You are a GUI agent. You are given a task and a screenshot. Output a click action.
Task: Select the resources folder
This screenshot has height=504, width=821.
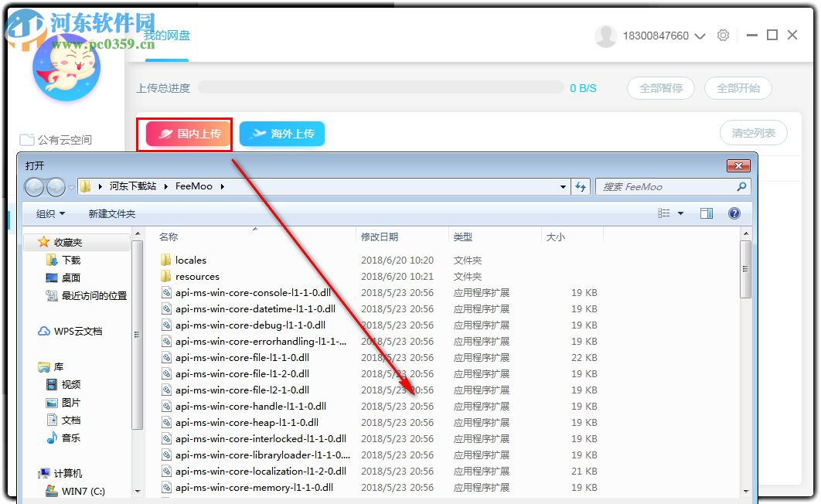[x=190, y=276]
